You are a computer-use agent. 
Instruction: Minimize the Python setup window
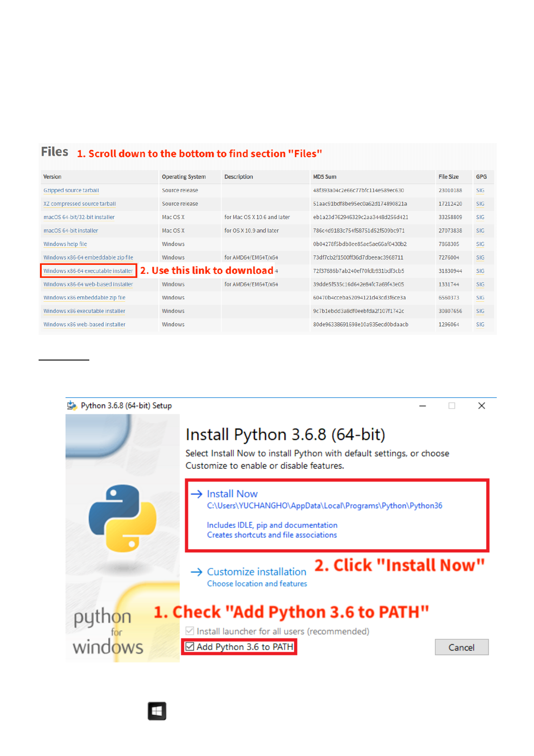[423, 406]
